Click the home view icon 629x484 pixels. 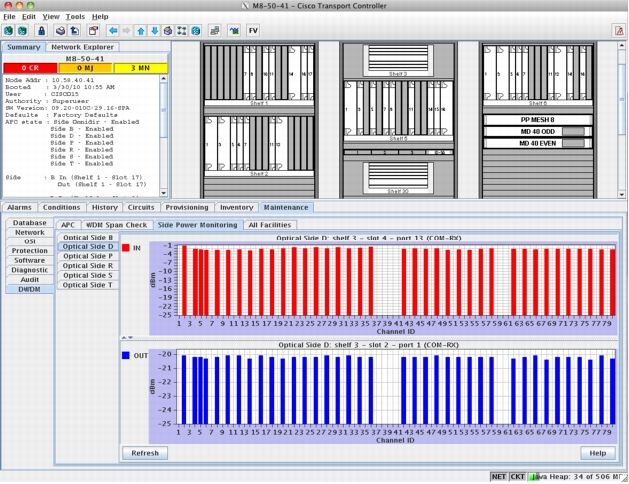(168, 30)
